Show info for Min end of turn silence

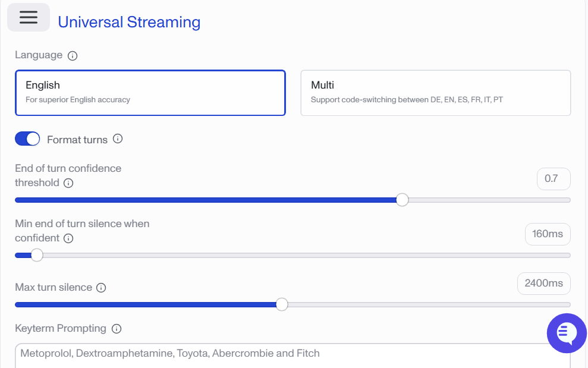(x=68, y=238)
